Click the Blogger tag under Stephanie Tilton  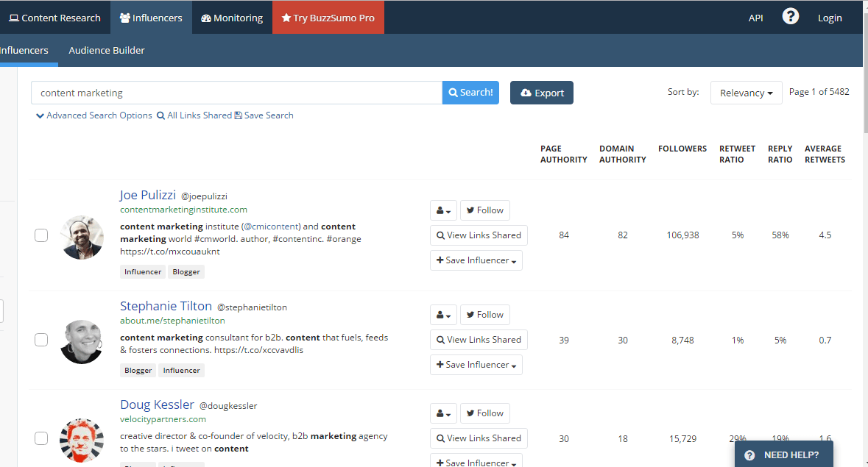click(138, 370)
